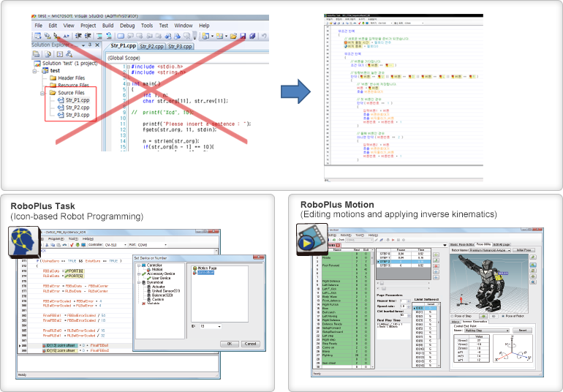Viewport: 563px width, 392px height.
Task: Switch to the Basic Pose Editor tab
Action: click(x=462, y=245)
